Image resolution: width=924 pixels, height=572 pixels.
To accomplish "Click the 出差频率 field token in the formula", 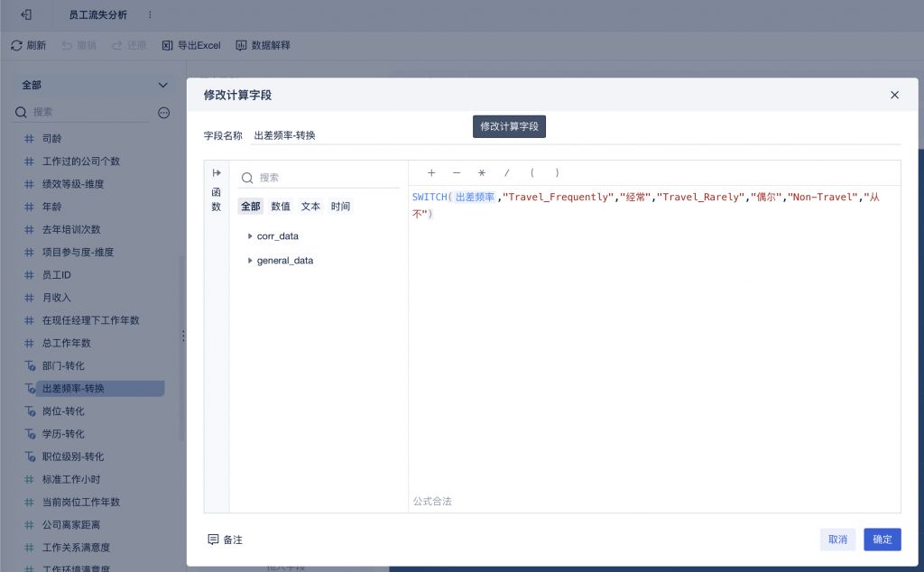I will (x=475, y=197).
